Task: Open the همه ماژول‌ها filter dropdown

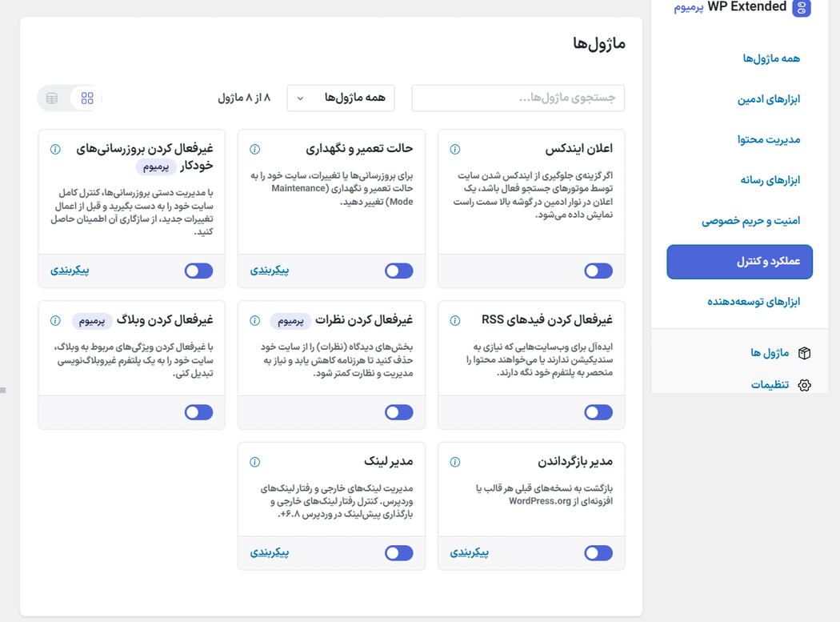Action: click(342, 97)
